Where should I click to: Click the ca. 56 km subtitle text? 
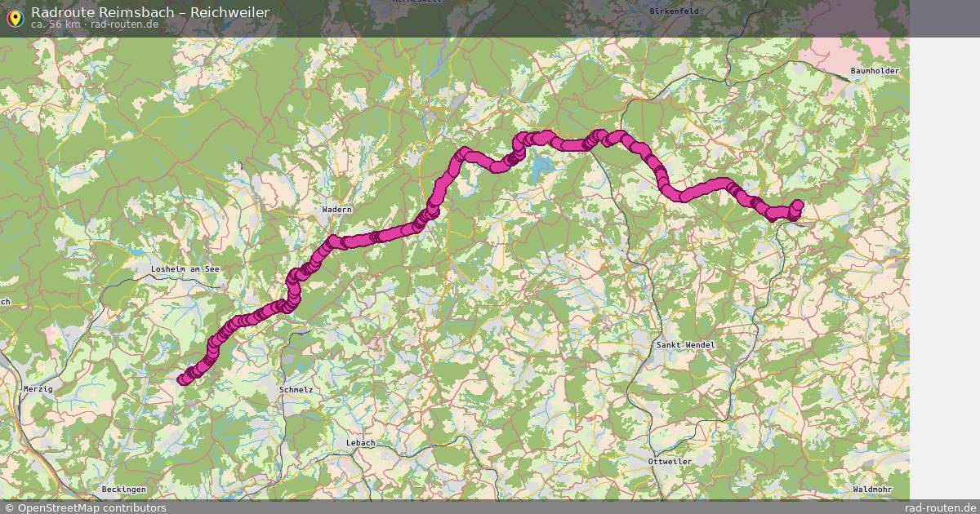click(x=57, y=24)
